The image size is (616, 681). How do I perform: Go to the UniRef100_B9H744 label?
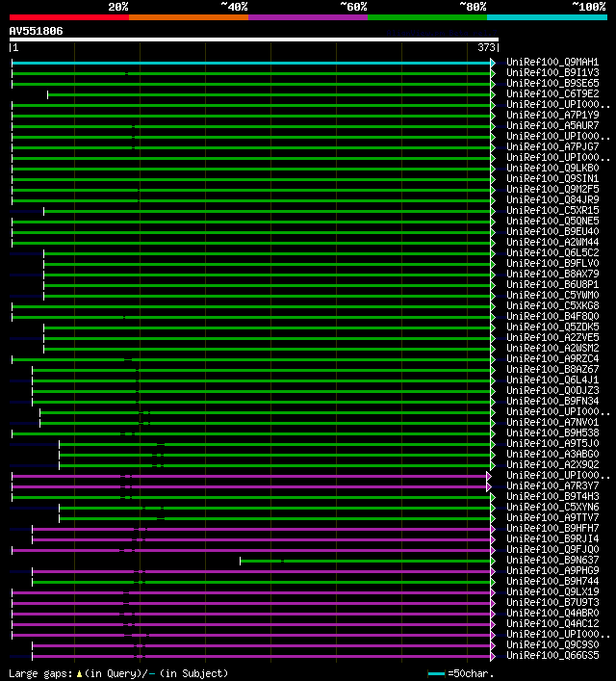point(552,581)
